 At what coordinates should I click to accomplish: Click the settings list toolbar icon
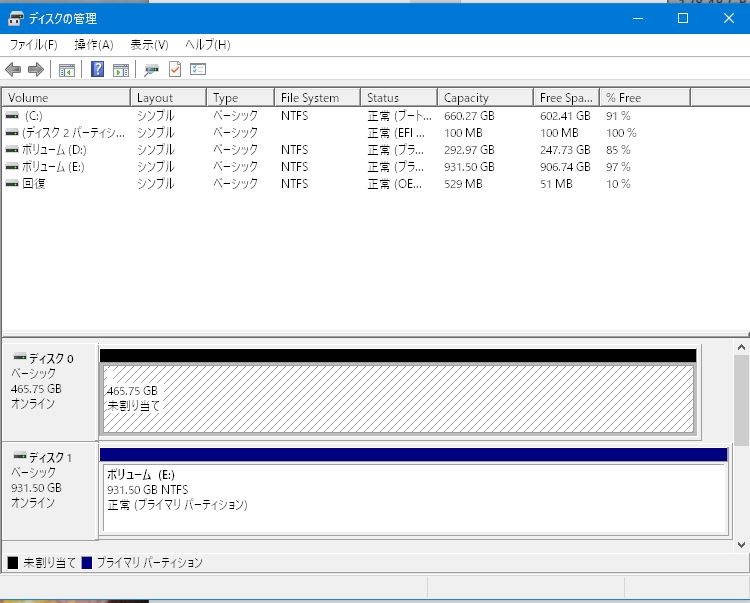198,69
